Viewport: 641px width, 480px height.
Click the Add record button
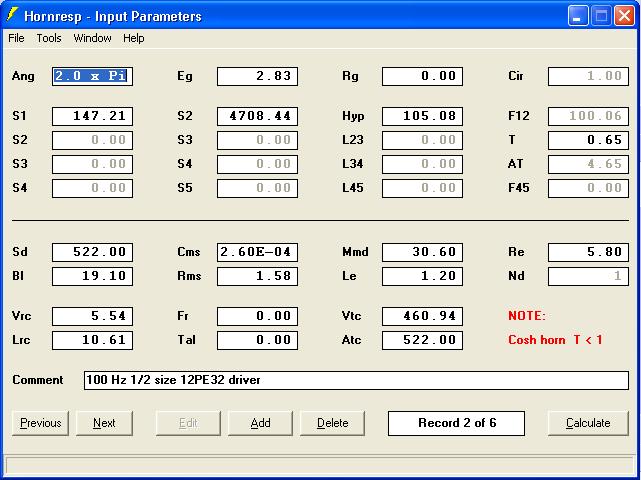(260, 423)
